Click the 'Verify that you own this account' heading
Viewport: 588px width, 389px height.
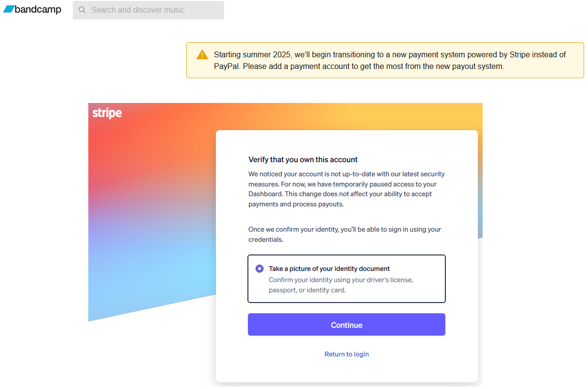click(x=303, y=159)
